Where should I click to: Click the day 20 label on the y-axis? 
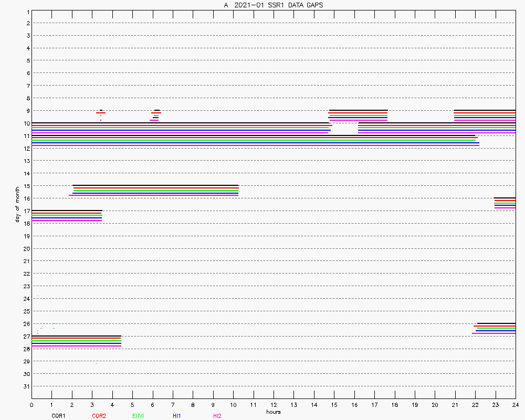click(x=27, y=249)
